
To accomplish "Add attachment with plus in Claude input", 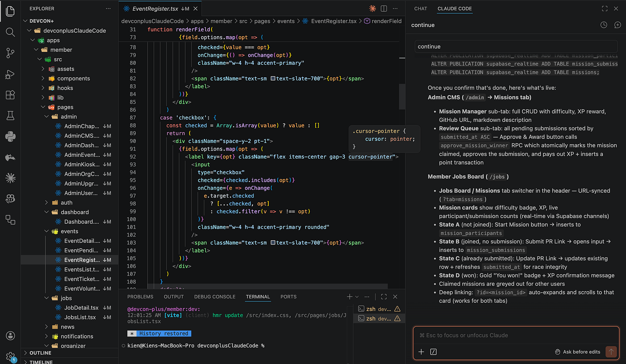I will (421, 352).
